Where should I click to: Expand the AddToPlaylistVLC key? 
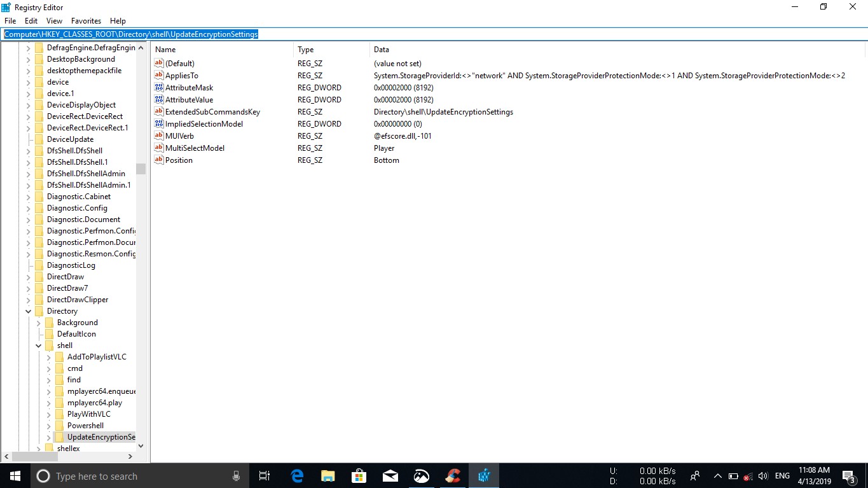[x=48, y=357]
